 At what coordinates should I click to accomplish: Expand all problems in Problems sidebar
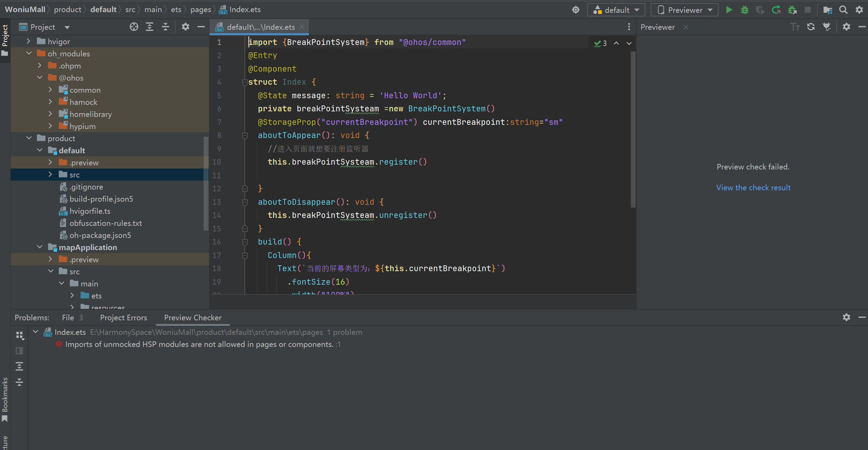tap(20, 366)
